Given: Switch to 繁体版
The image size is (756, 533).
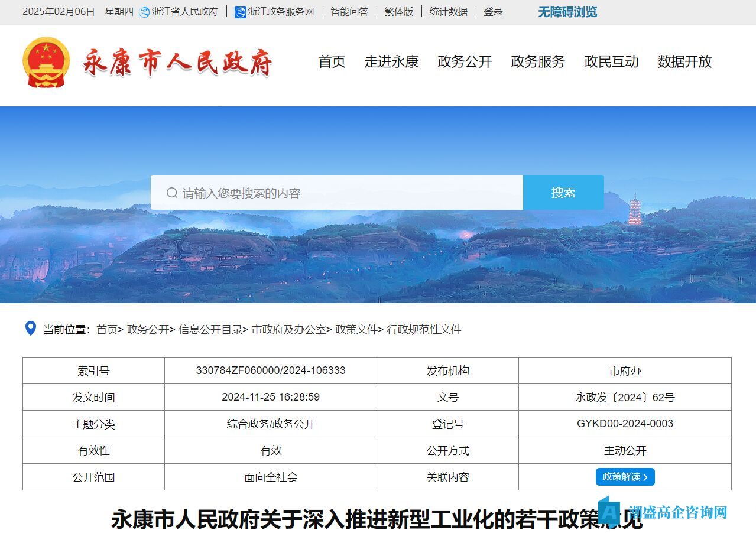Looking at the screenshot, I should coord(399,12).
